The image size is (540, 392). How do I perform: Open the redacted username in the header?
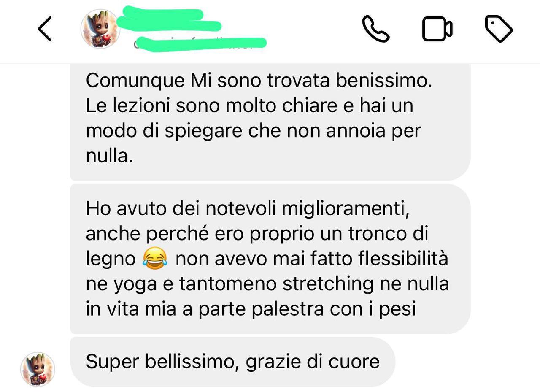click(169, 20)
